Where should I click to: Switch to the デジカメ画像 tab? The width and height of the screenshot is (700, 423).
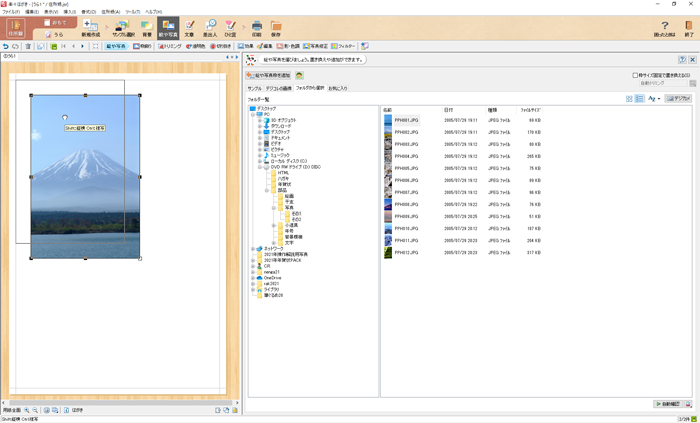279,88
